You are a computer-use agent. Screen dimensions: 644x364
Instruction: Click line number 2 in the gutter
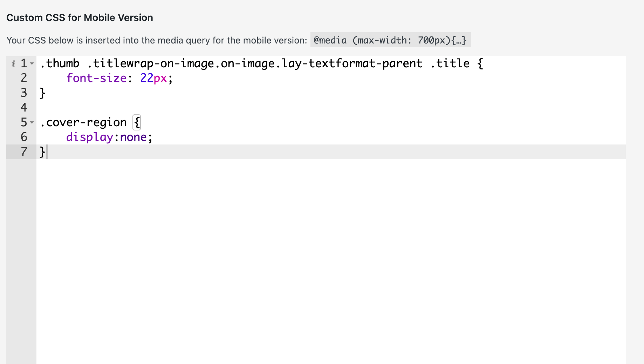[24, 78]
